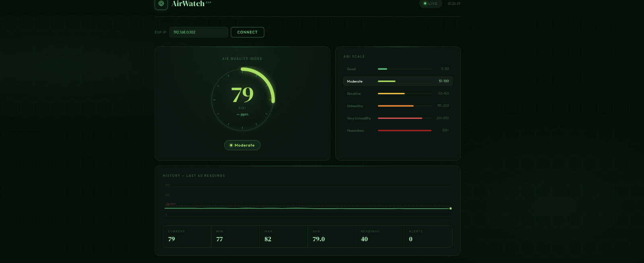Select the Unhealthy scale row
This screenshot has height=263, width=644.
coord(398,106)
